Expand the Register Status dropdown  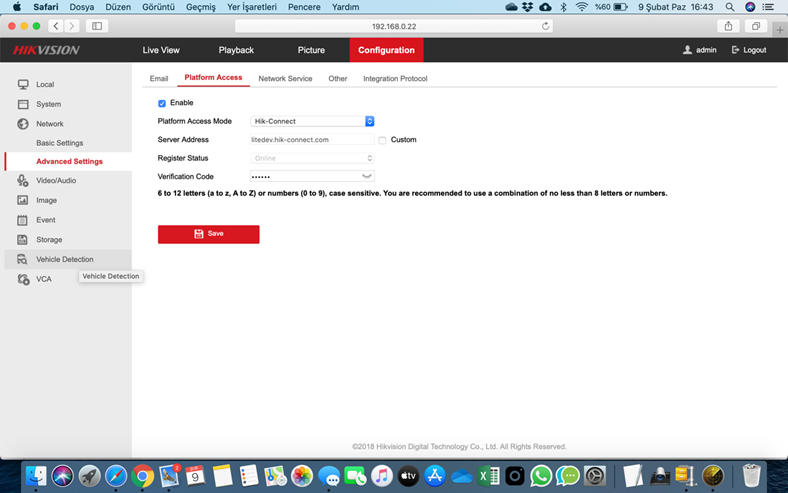click(312, 158)
